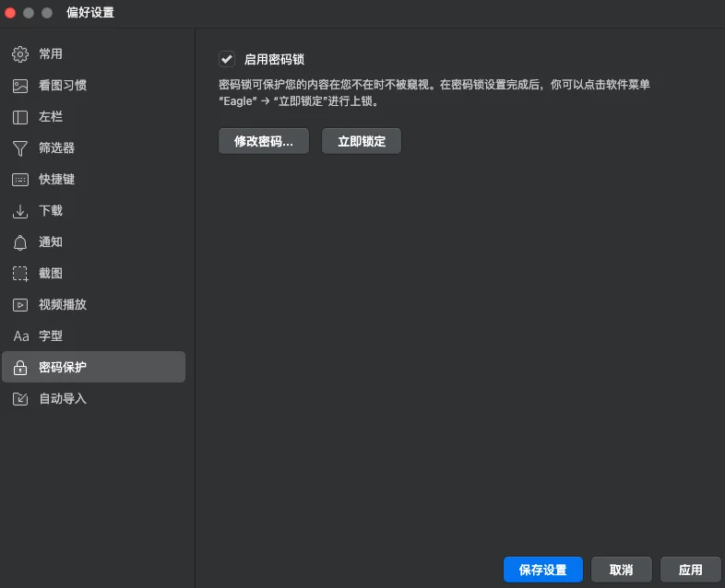Viewport: 725px width, 588px height.
Task: Click the 修改密码... button
Action: [263, 141]
